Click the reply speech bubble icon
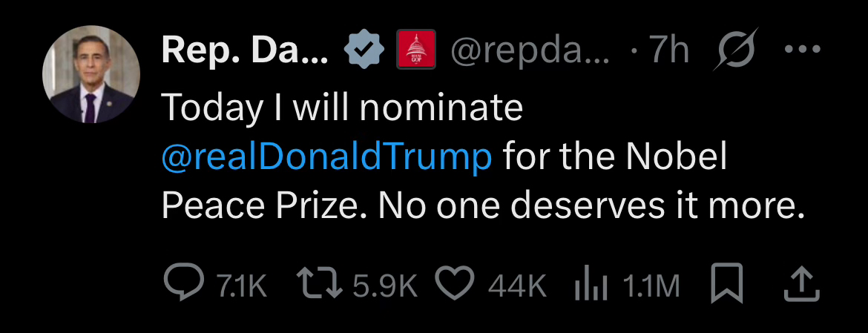This screenshot has height=333, width=868. (179, 286)
